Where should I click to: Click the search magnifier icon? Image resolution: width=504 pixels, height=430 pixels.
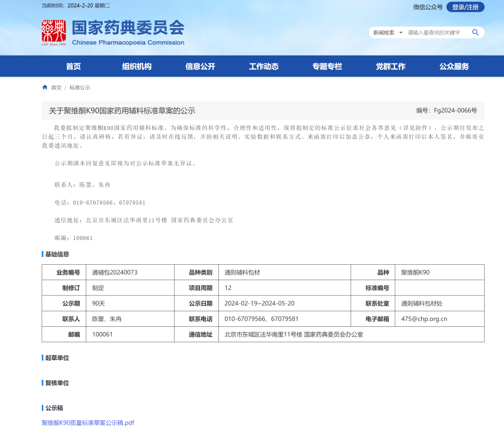[x=475, y=33]
